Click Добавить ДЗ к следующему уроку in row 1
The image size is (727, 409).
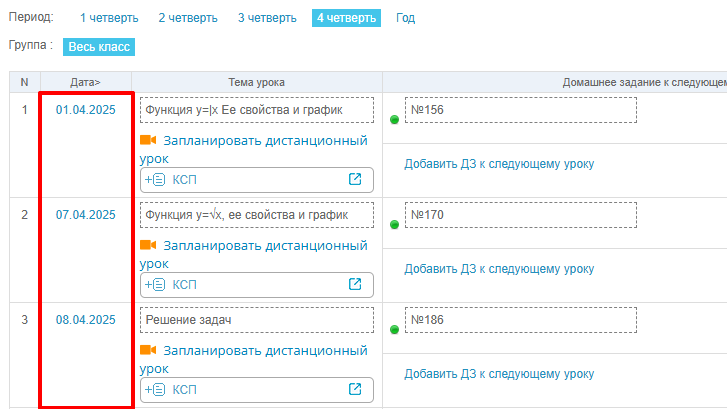[499, 164]
